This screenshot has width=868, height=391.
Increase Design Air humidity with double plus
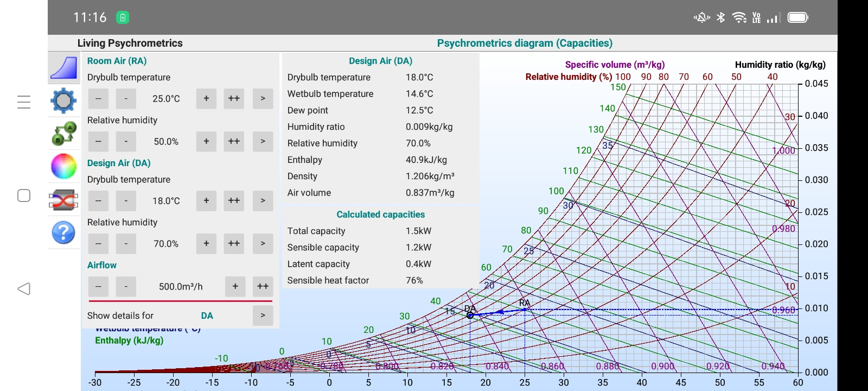(x=234, y=243)
